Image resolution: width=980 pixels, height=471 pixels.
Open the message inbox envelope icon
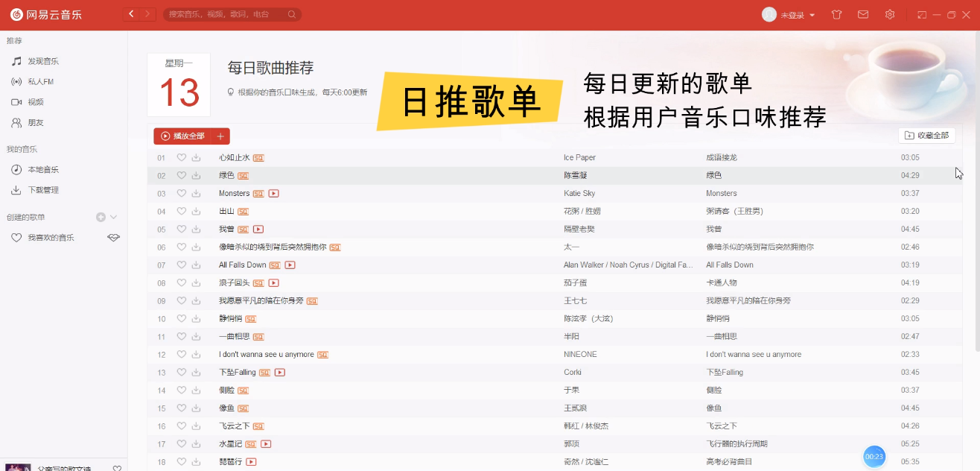pos(863,14)
